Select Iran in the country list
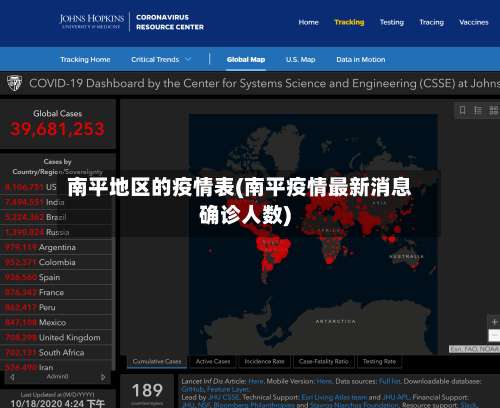Screen dimensions: 500x408 pyautogui.click(x=56, y=367)
